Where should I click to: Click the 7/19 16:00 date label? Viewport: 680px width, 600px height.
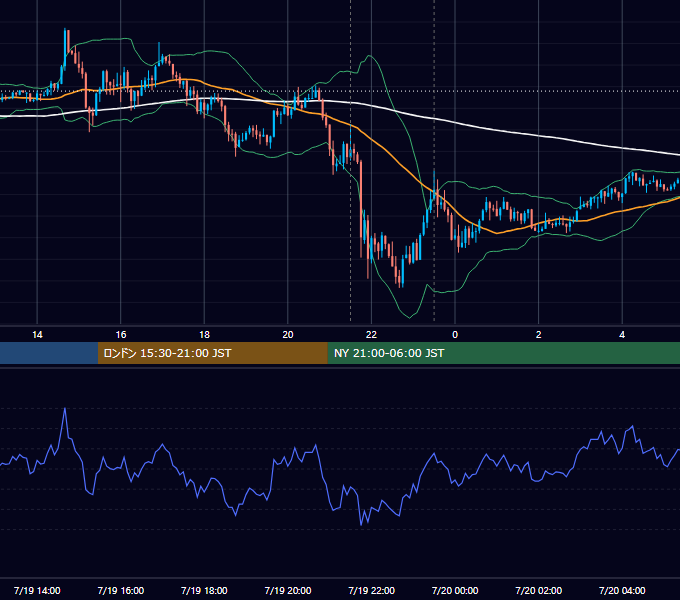pyautogui.click(x=121, y=590)
